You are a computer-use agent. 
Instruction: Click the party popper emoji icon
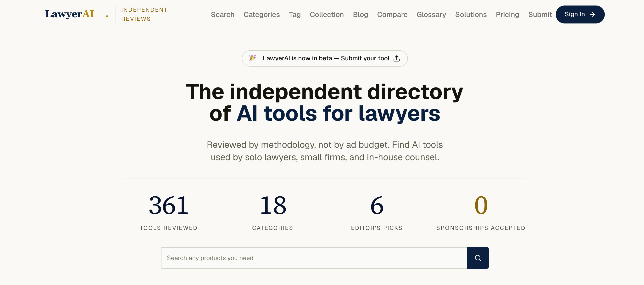[252, 58]
